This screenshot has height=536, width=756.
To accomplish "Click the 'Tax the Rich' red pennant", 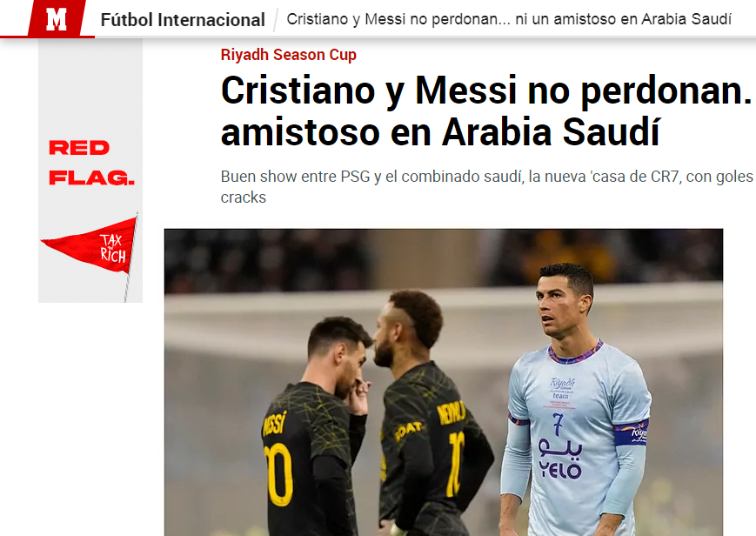I will tap(90, 246).
